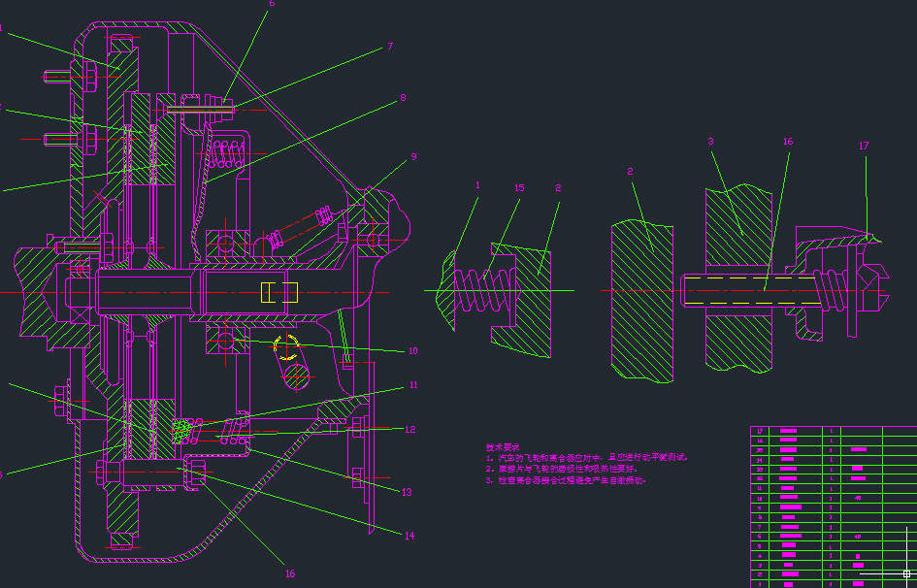Select callout 1 above the spring detail view
Image resolution: width=917 pixels, height=588 pixels.
tap(477, 184)
